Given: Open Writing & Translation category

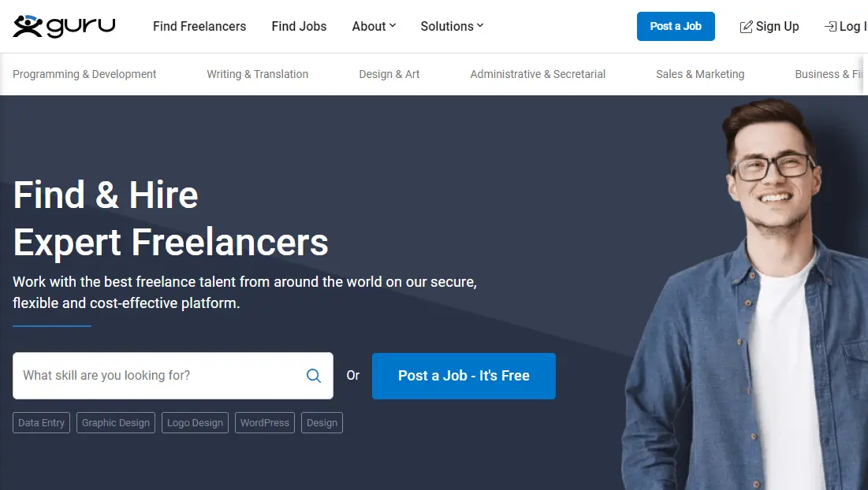Looking at the screenshot, I should point(258,74).
